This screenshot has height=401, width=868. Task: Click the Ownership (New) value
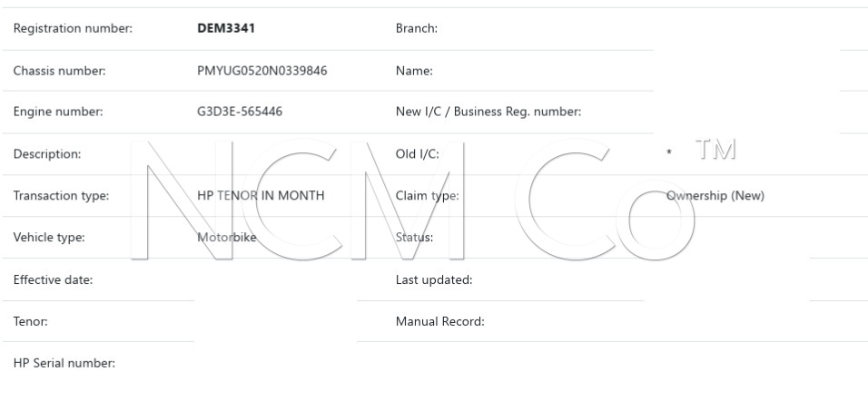click(715, 196)
